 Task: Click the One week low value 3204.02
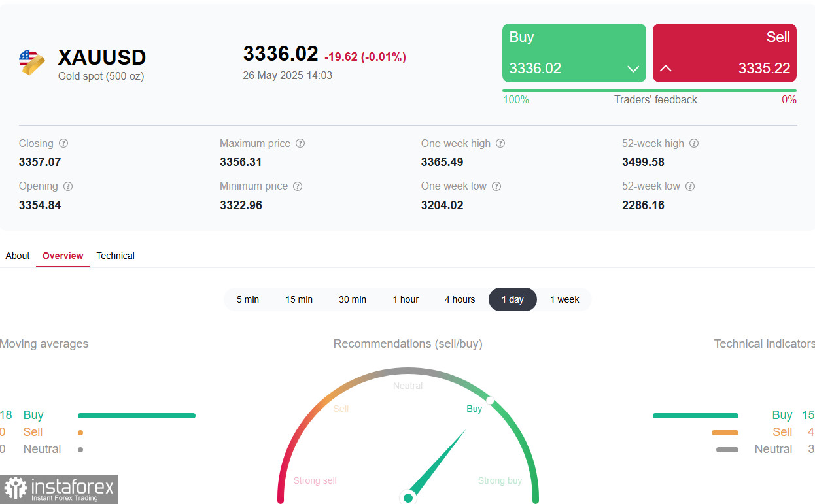pyautogui.click(x=442, y=205)
